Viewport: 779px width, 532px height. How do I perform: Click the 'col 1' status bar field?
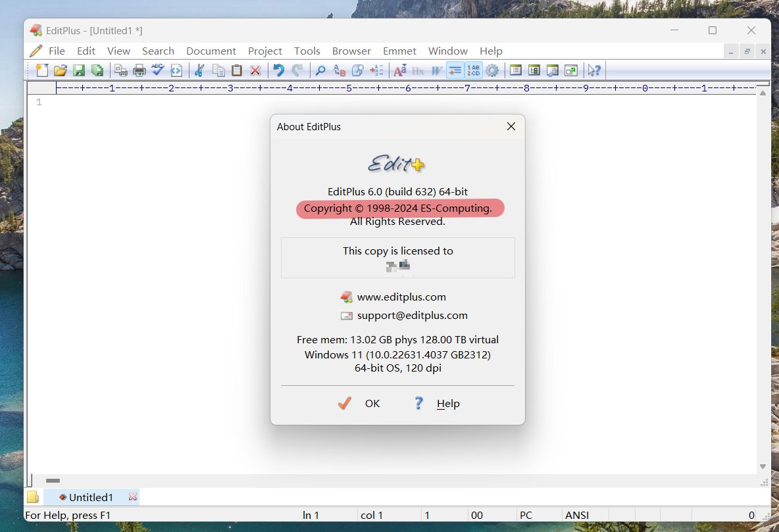[x=372, y=515]
